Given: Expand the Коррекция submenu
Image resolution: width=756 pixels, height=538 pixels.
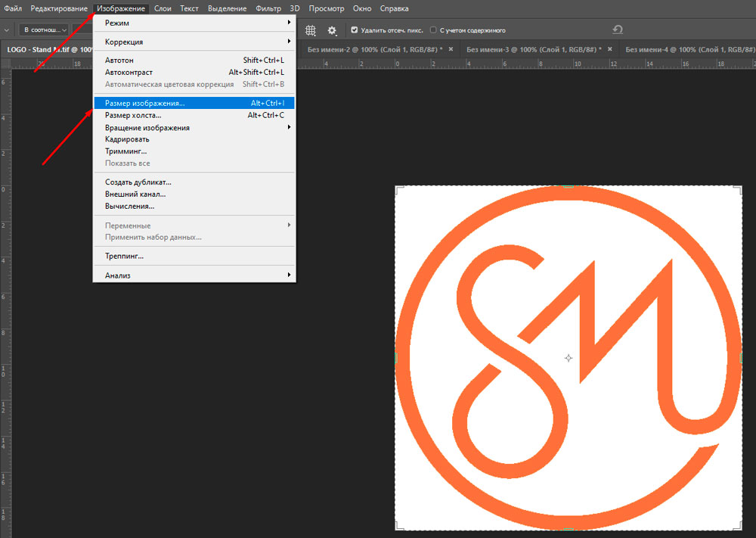Looking at the screenshot, I should click(194, 42).
